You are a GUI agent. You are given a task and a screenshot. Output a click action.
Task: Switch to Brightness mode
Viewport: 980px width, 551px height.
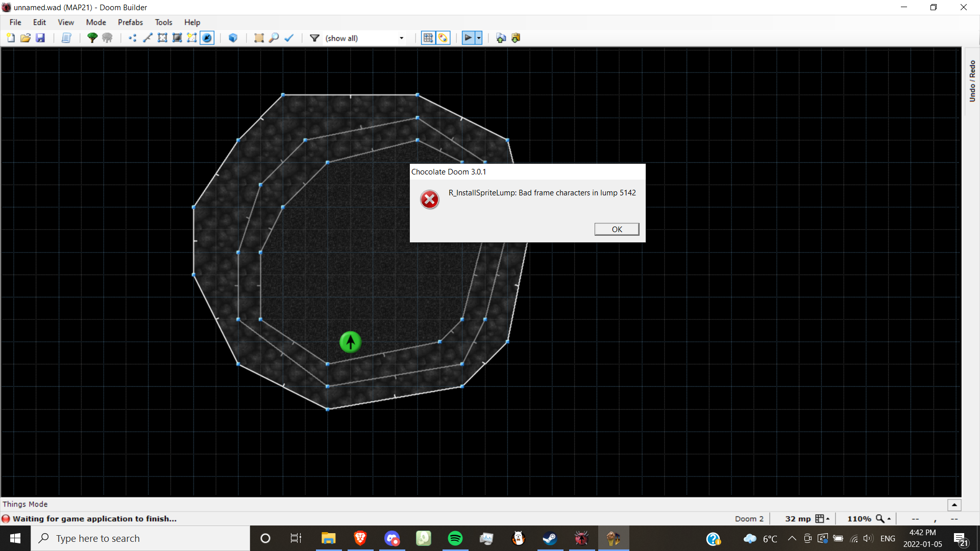pos(177,38)
